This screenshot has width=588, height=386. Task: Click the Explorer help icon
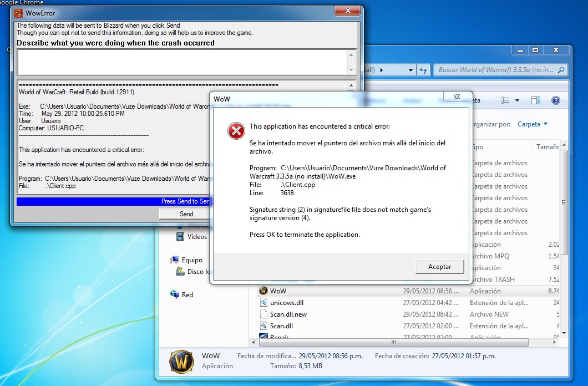pos(555,100)
